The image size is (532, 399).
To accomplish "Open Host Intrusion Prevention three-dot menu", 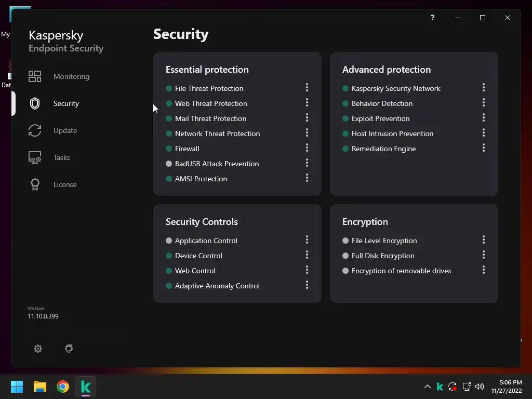I will [484, 132].
